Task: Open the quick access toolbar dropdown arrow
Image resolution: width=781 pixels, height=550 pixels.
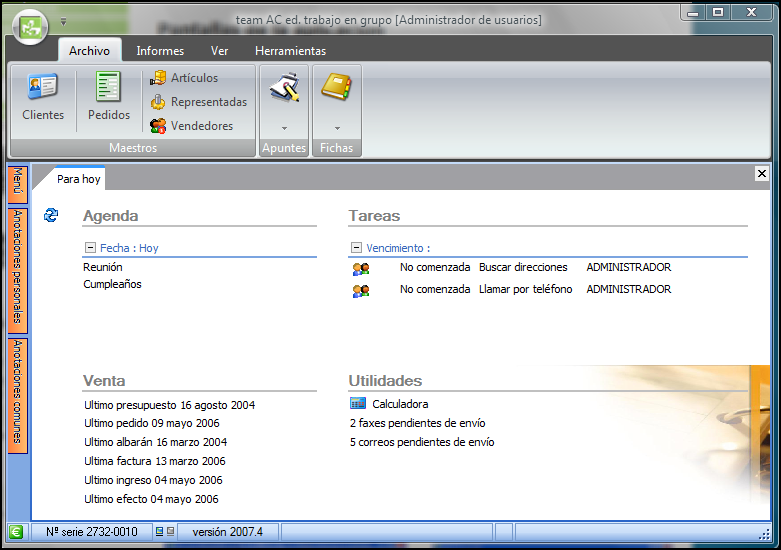Action: 64,22
